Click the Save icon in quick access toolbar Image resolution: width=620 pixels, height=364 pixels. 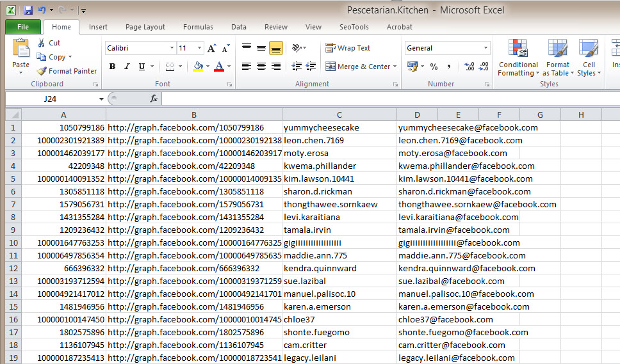28,10
